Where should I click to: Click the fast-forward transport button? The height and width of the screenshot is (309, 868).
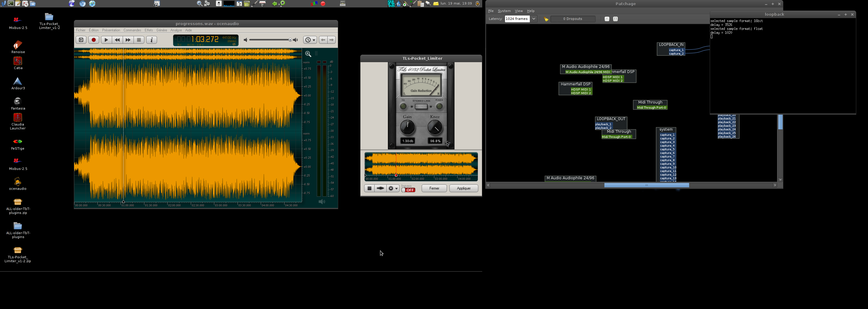point(128,40)
